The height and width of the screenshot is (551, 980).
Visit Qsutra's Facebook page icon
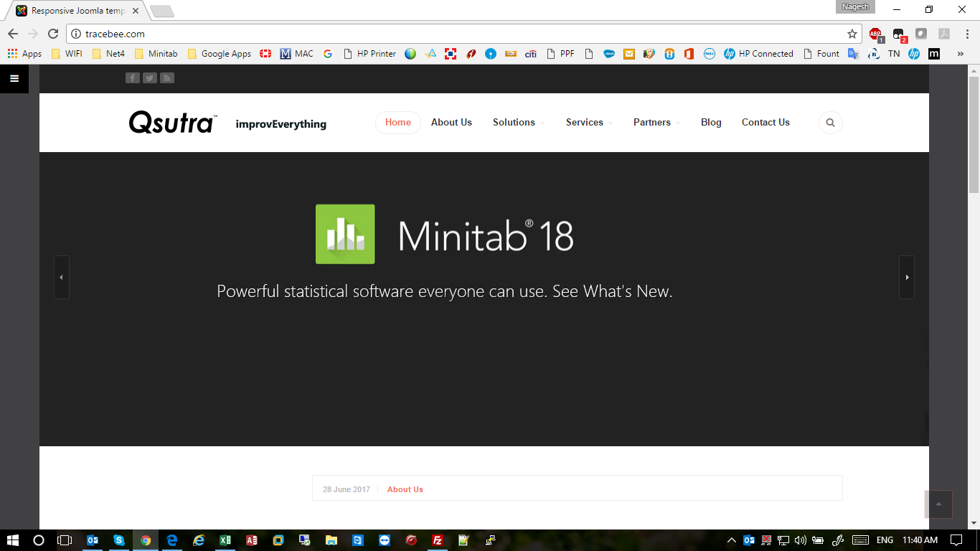[133, 78]
